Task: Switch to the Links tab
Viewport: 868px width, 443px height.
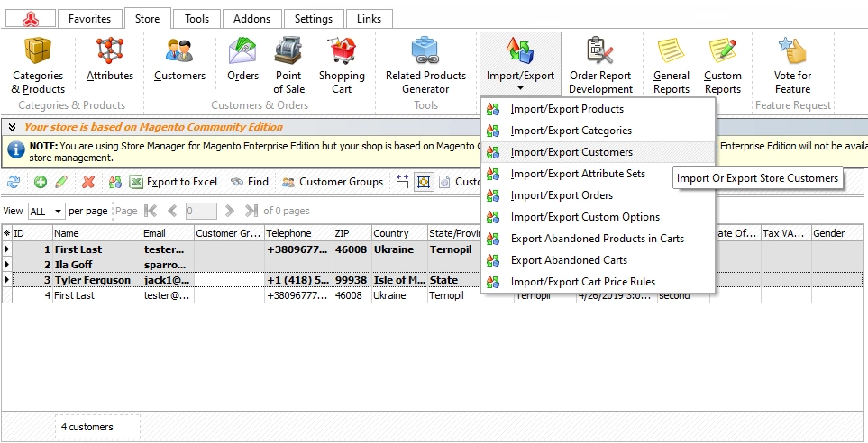Action: coord(369,19)
